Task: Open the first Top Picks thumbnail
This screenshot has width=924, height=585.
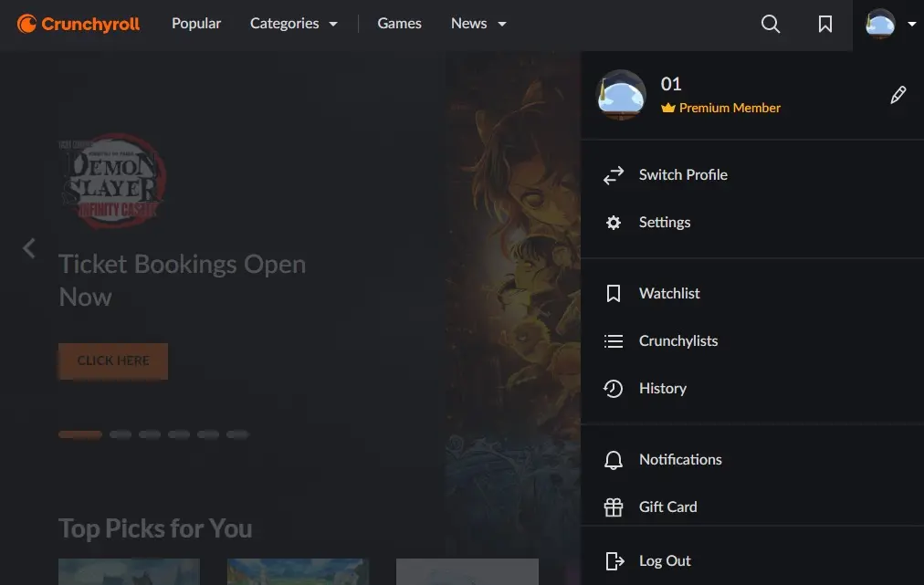Action: [x=129, y=571]
